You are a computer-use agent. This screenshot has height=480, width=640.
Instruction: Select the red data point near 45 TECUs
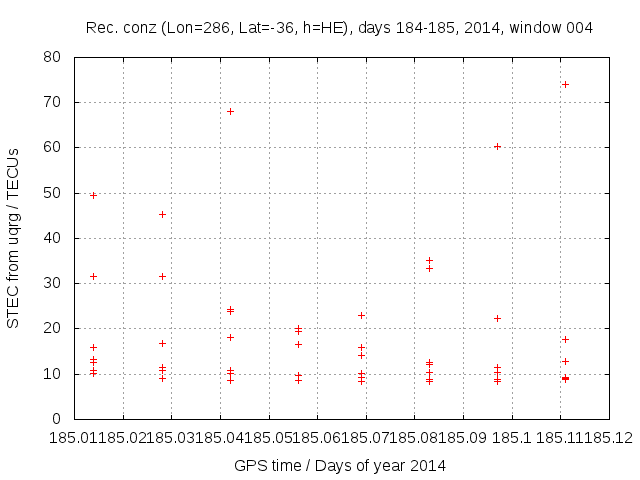click(x=162, y=214)
